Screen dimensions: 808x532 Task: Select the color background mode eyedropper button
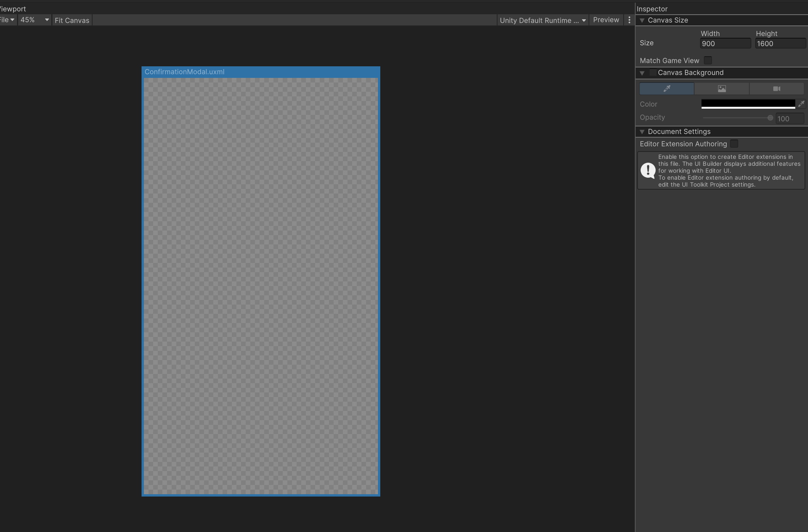[x=666, y=89]
